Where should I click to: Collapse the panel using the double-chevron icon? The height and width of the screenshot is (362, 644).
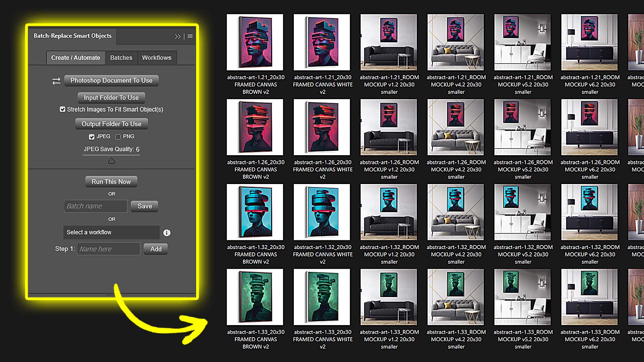click(x=178, y=36)
